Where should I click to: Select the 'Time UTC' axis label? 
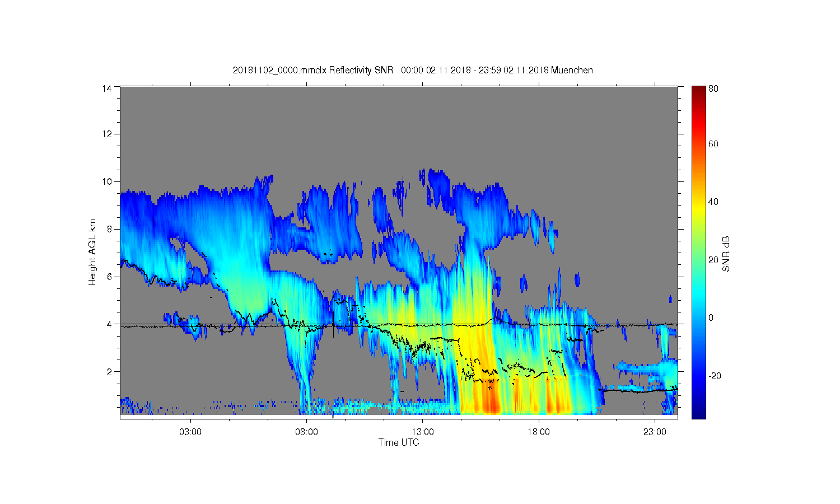tap(399, 442)
